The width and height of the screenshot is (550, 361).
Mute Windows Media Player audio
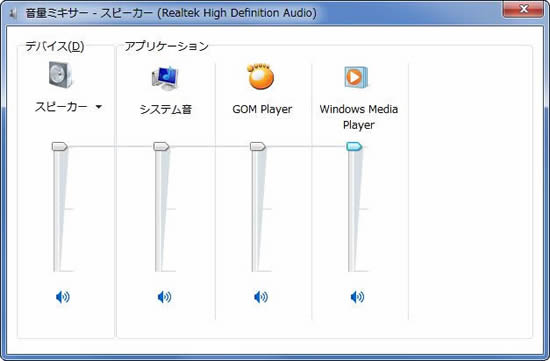(357, 297)
